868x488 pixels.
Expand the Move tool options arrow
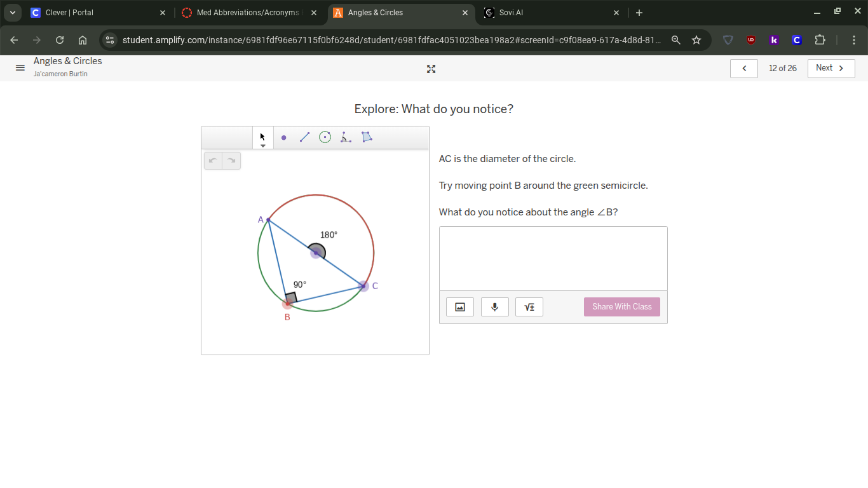pos(262,145)
